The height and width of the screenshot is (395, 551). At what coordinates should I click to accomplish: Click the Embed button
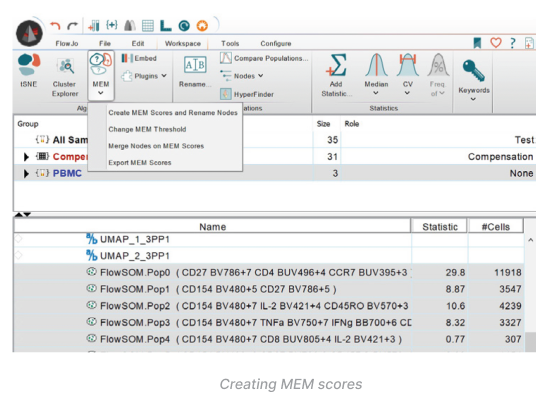coord(139,58)
